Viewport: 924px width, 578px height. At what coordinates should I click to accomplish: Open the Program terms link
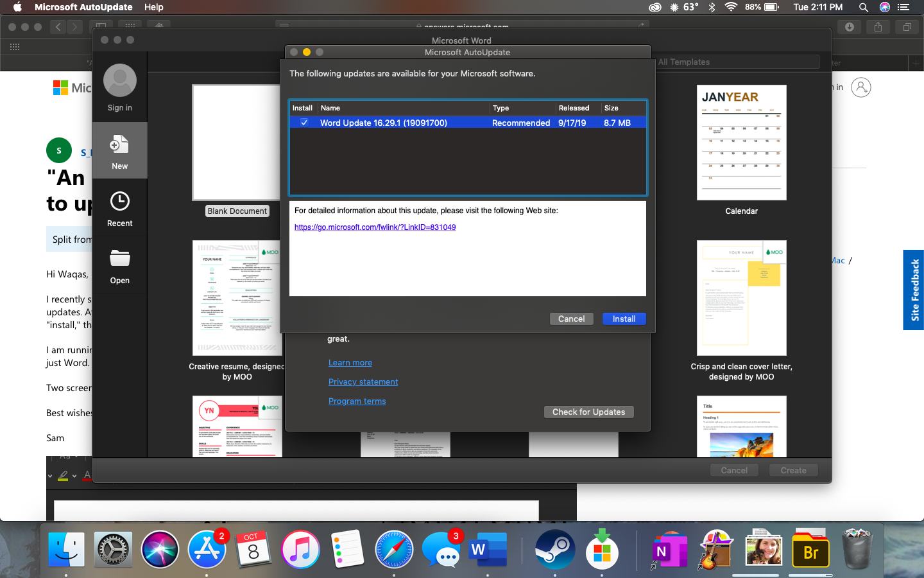point(357,401)
